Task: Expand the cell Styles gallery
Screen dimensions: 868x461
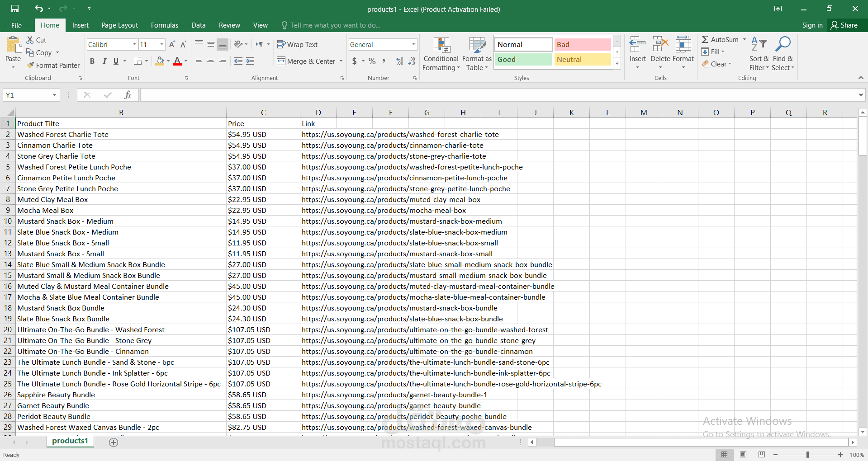Action: tap(617, 64)
